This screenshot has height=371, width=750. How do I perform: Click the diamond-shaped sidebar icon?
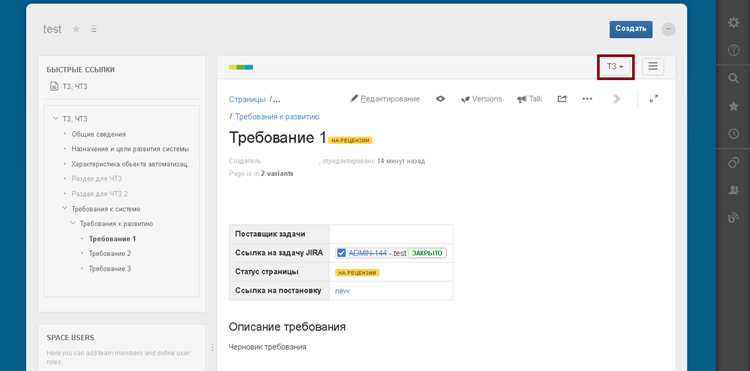[x=733, y=163]
